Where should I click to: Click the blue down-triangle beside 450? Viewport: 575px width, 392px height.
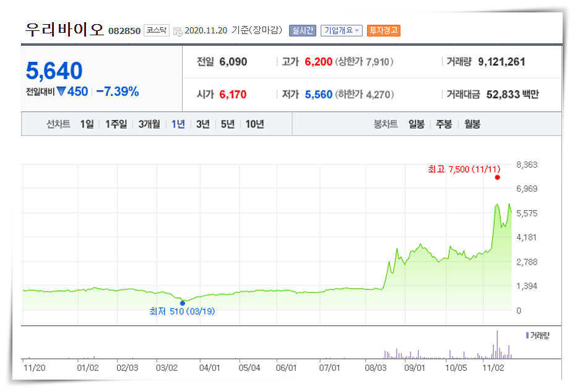pyautogui.click(x=61, y=91)
